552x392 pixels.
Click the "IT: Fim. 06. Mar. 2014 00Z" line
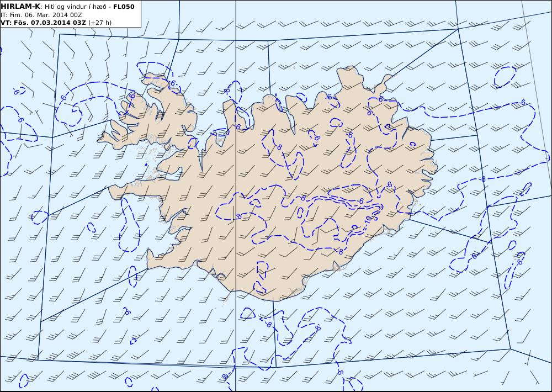(41, 15)
